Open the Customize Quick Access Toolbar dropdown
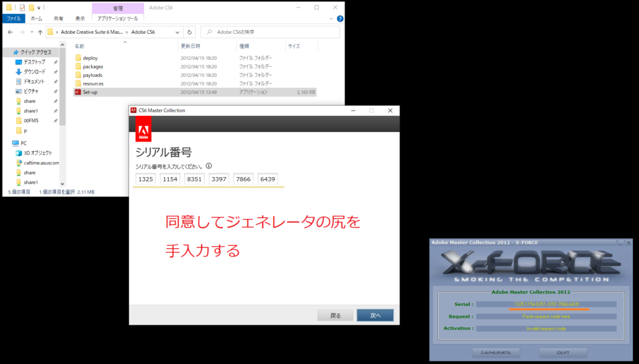This screenshot has height=364, width=639. 39,7
